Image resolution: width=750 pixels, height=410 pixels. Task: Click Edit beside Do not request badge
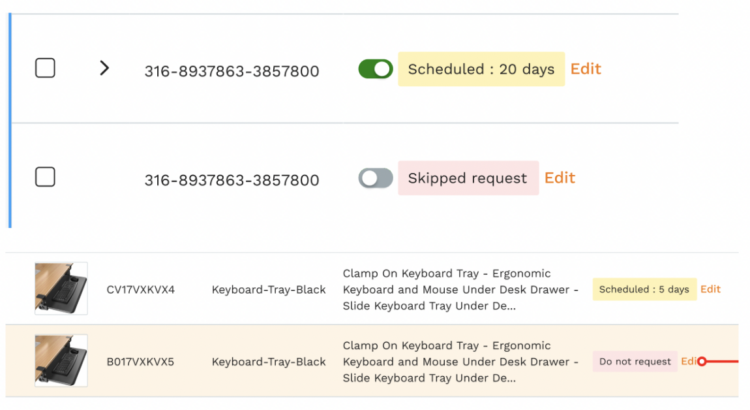point(689,361)
